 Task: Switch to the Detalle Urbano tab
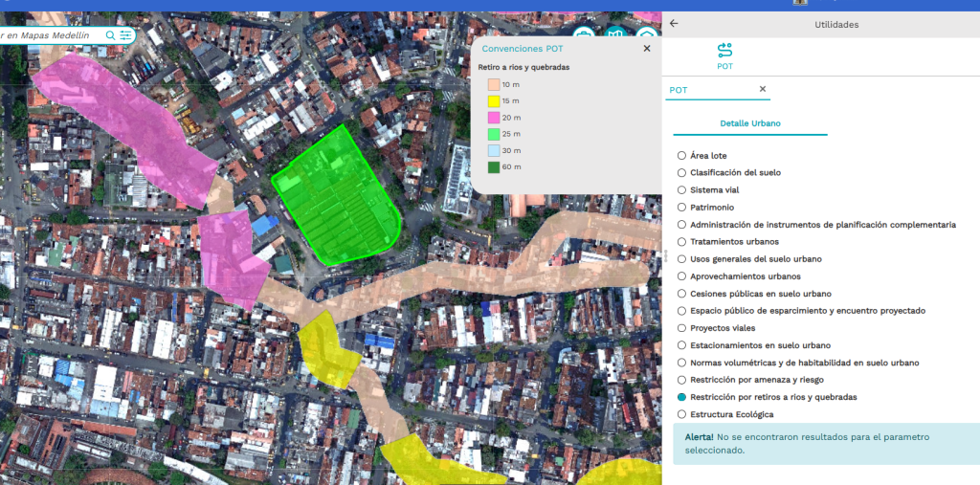pyautogui.click(x=750, y=123)
